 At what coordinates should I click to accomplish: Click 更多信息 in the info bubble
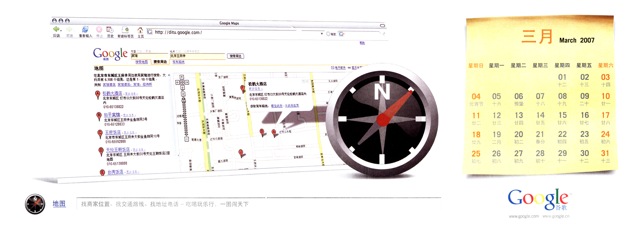click(x=255, y=89)
